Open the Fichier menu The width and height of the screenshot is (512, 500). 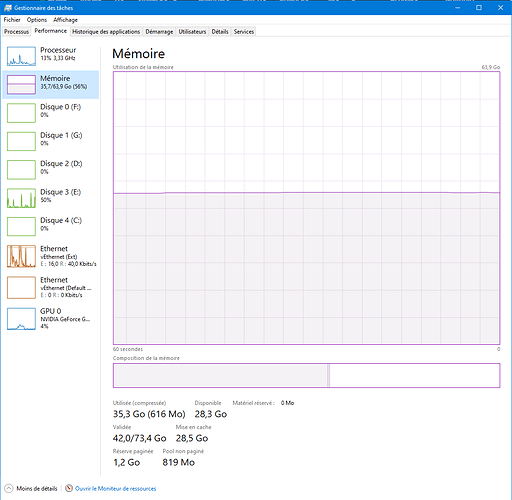tap(12, 20)
